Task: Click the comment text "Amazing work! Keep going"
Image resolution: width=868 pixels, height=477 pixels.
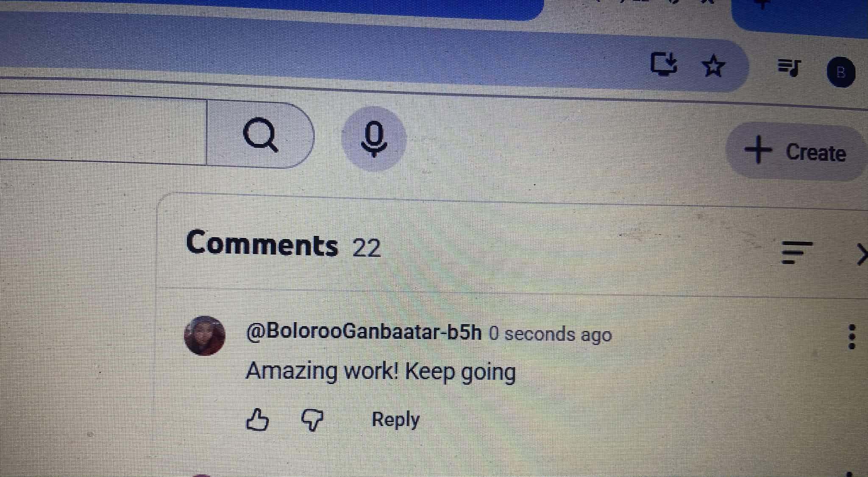Action: 381,372
